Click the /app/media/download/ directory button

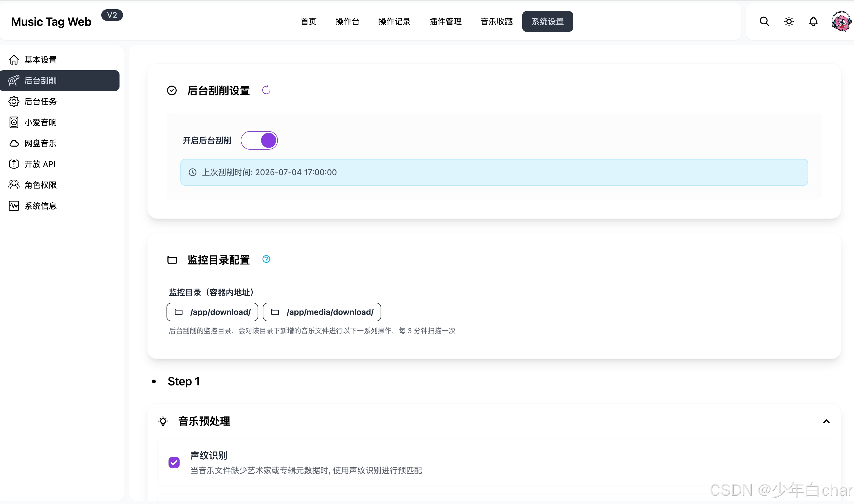[322, 312]
